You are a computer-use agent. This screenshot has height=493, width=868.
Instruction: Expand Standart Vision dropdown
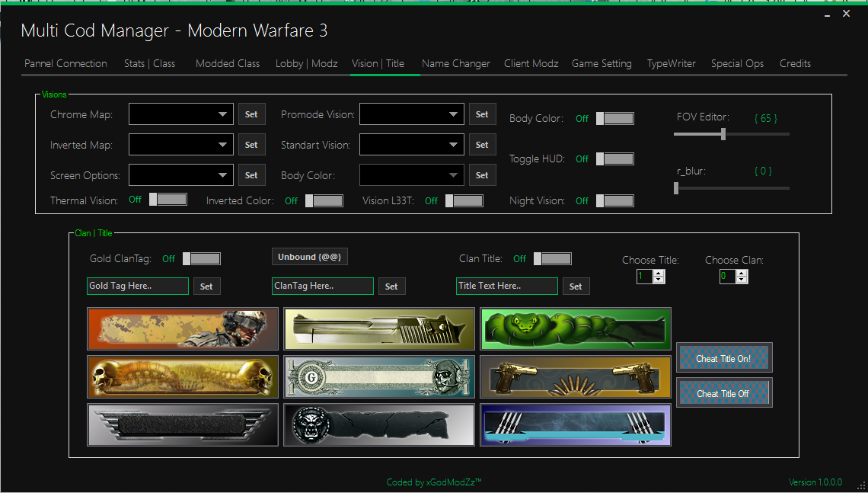(x=412, y=145)
